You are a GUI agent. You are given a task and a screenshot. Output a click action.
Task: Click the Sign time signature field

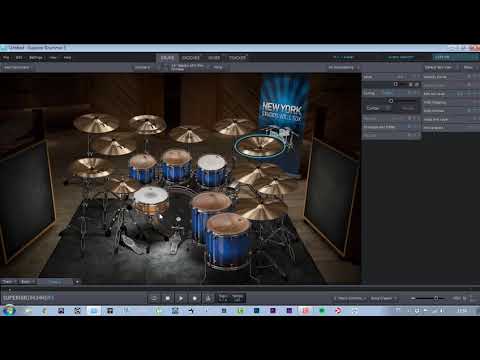(x=223, y=298)
